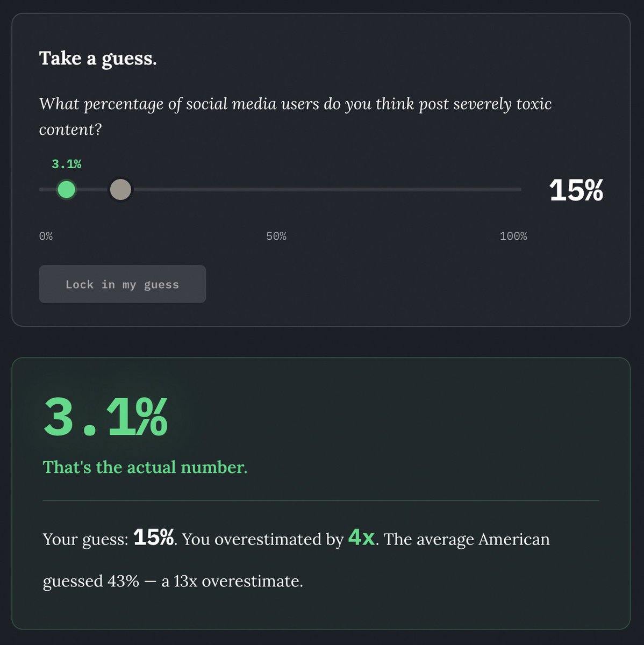Click the "Lock in my guess" button
Screen dimensions: 644x645
[x=123, y=284]
